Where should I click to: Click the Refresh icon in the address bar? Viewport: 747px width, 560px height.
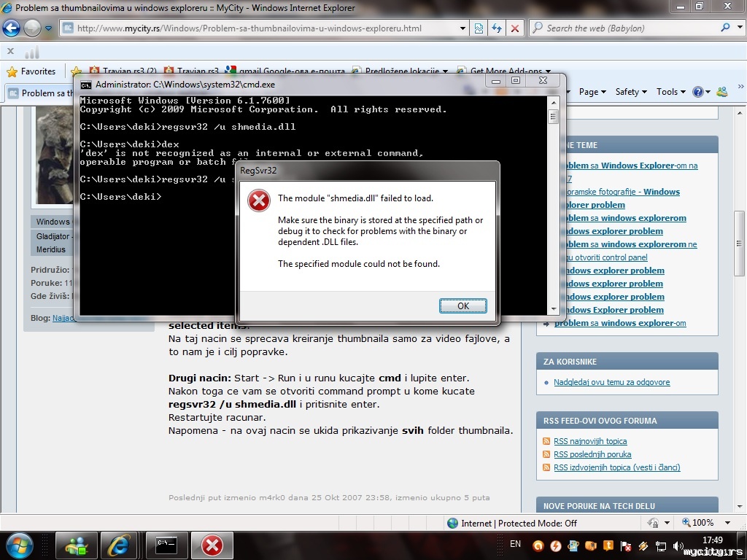[497, 28]
